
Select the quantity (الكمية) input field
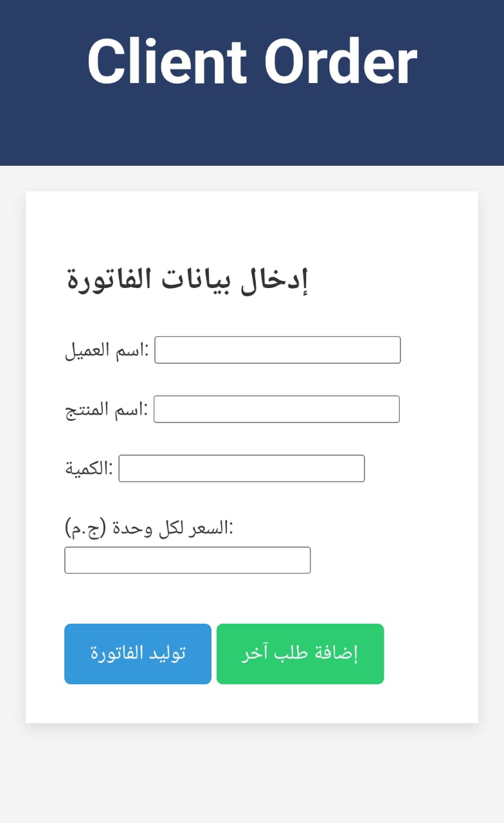click(241, 468)
